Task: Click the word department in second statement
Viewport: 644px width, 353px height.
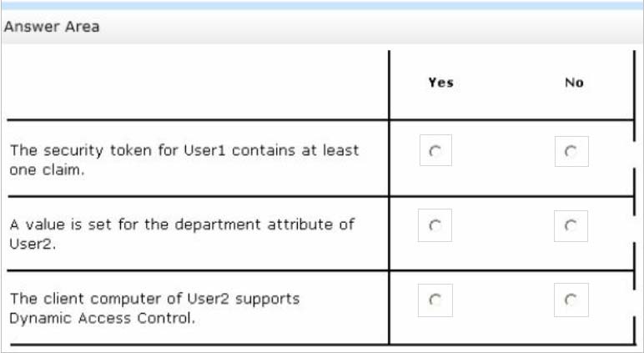Action: (x=218, y=225)
